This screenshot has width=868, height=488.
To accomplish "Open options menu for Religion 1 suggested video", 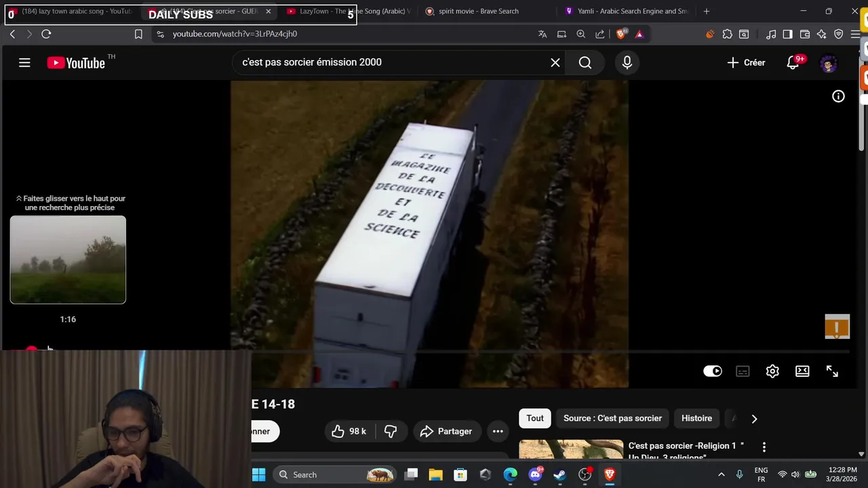I will (x=764, y=447).
